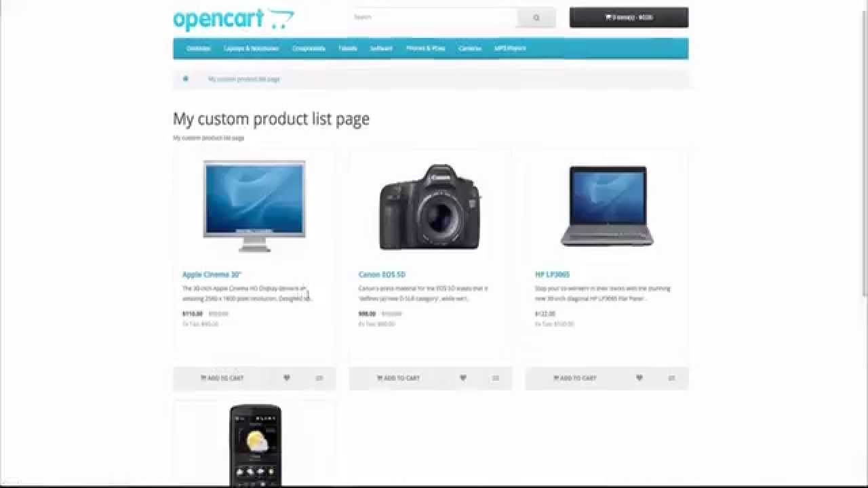Click the search input field
Viewport: 868px width, 488px height.
pyautogui.click(x=434, y=18)
